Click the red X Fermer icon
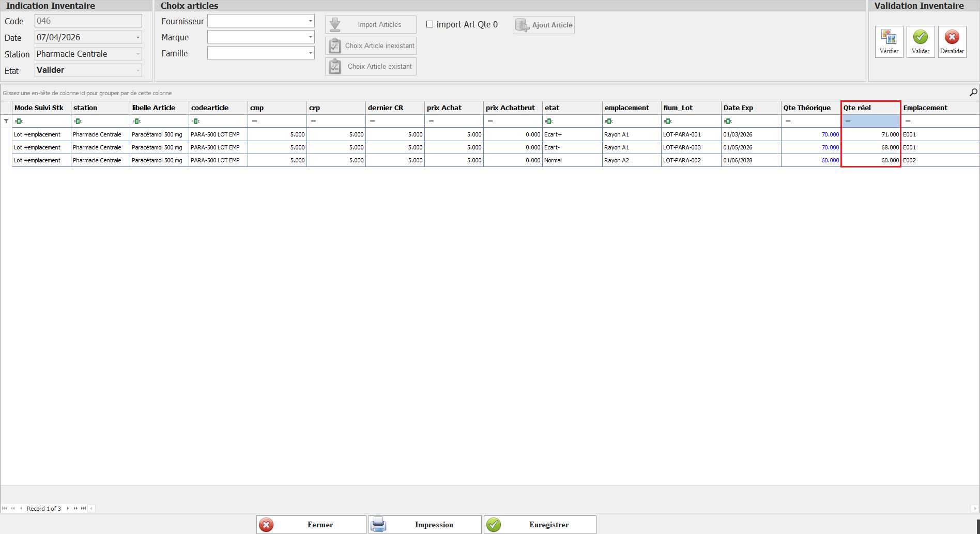 (266, 525)
